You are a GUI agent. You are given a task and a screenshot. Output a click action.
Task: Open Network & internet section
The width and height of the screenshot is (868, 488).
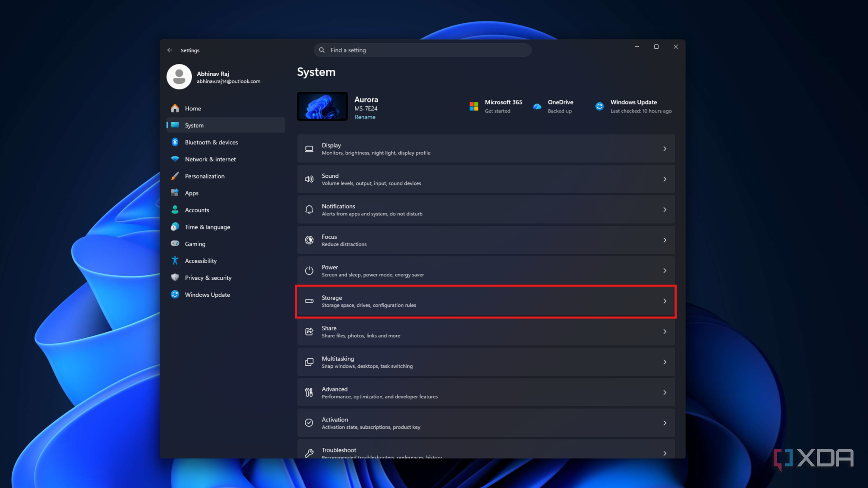[x=226, y=159]
